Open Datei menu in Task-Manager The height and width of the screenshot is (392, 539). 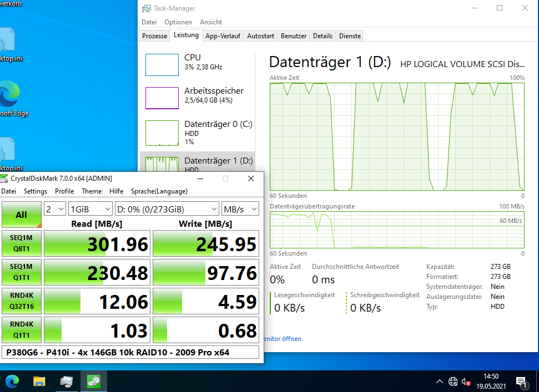point(149,22)
